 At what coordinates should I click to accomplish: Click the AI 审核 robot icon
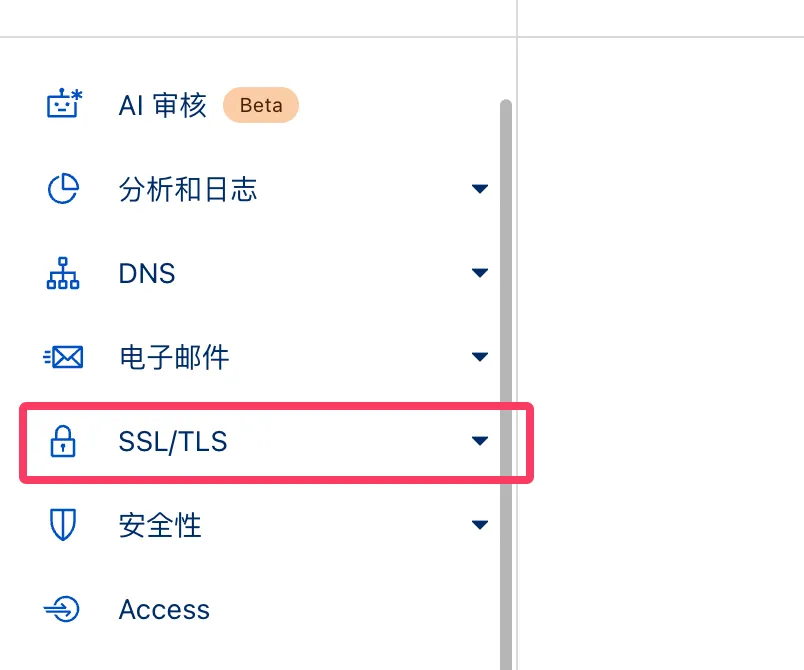64,105
